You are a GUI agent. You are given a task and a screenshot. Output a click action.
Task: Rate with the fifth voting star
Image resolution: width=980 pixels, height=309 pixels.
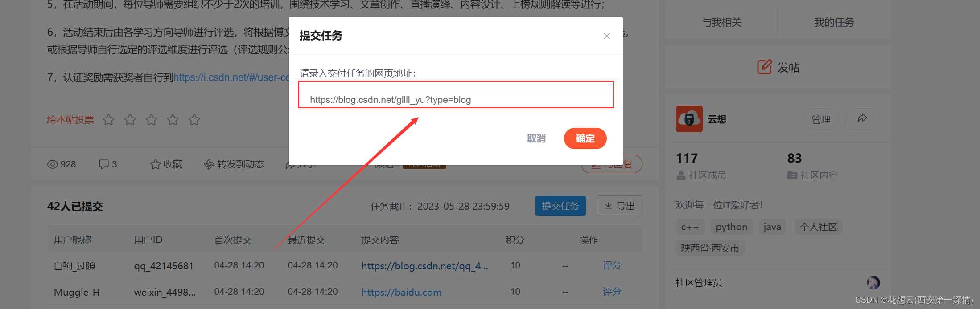point(194,120)
